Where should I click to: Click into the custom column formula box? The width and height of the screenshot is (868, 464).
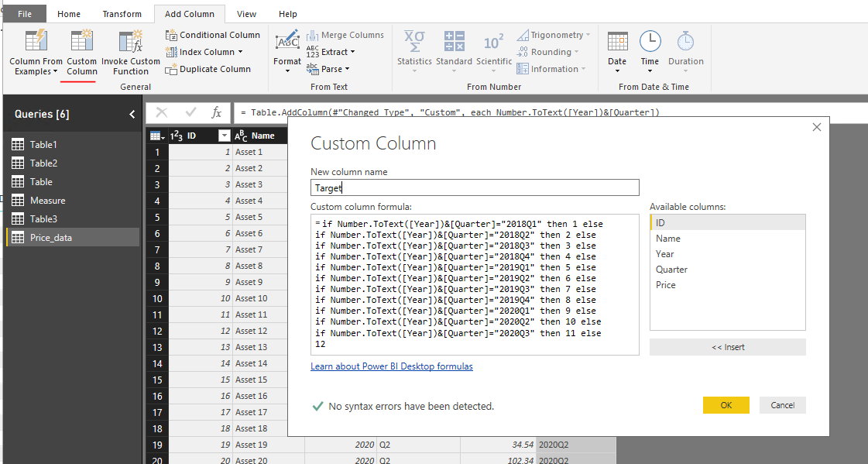475,284
